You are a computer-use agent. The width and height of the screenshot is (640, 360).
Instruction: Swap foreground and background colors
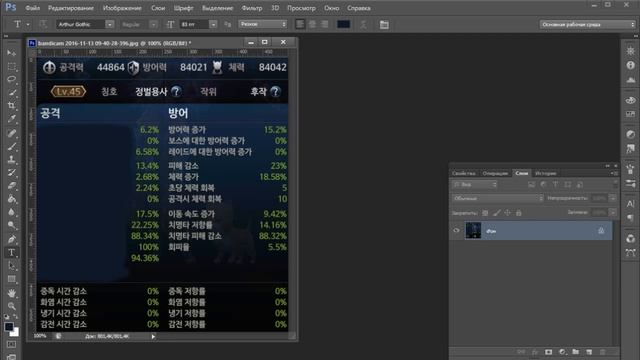[16, 317]
